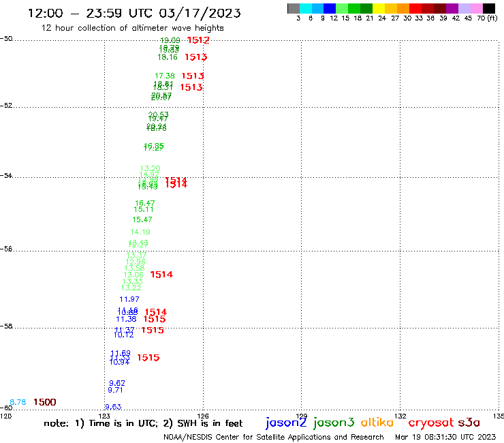The height and width of the screenshot is (443, 504).
Task: Select the orange swatch above 30
Action: coord(403,9)
